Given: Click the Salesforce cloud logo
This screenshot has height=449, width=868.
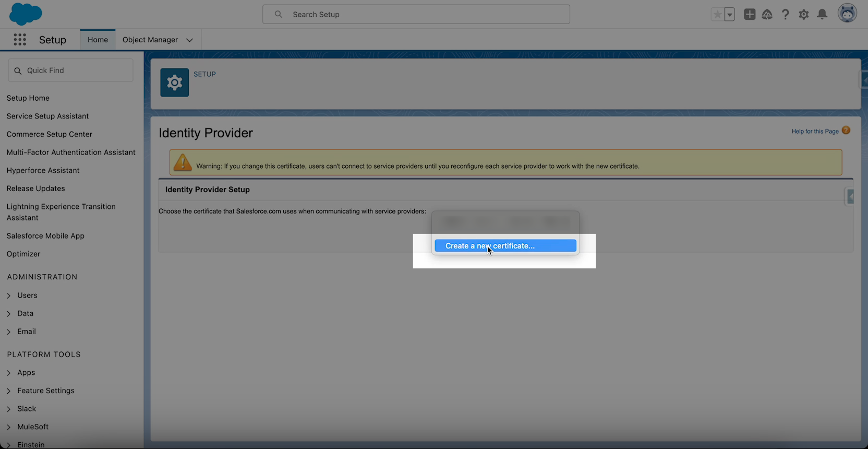Looking at the screenshot, I should 25,14.
